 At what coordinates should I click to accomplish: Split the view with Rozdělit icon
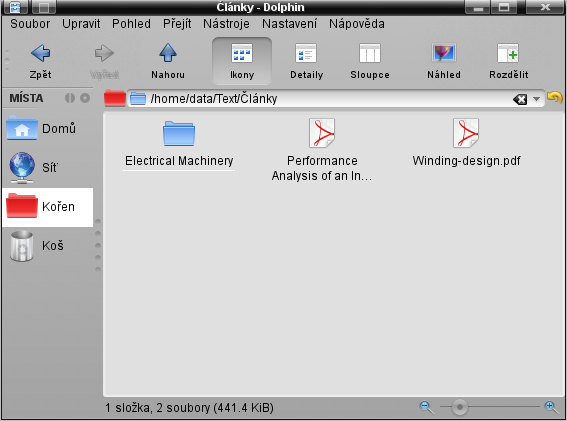point(508,54)
